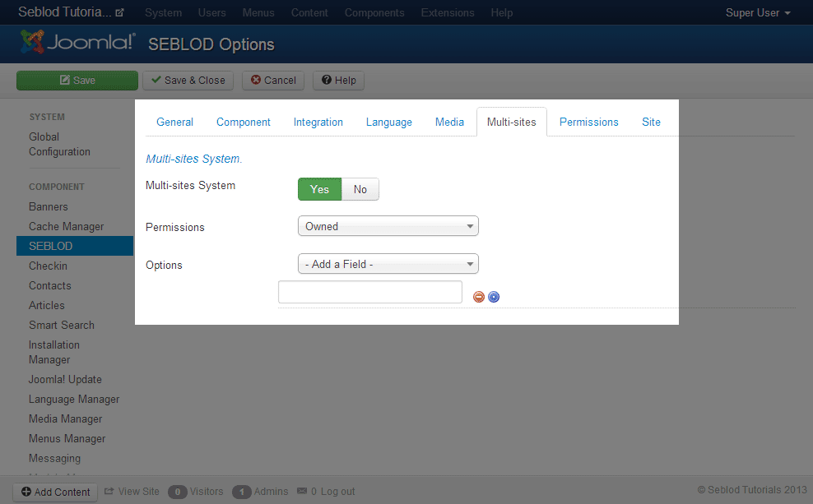The height and width of the screenshot is (504, 813).
Task: Select SEBLOD in sidebar
Action: click(x=75, y=246)
